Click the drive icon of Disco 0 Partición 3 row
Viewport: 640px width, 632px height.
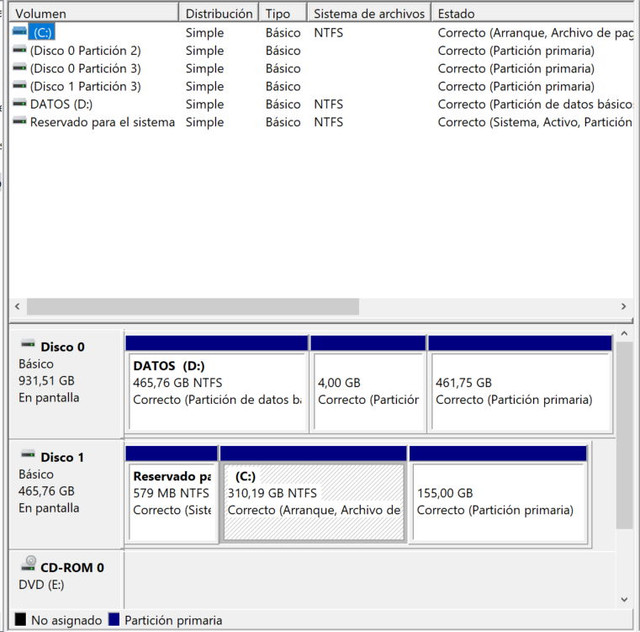(20, 68)
